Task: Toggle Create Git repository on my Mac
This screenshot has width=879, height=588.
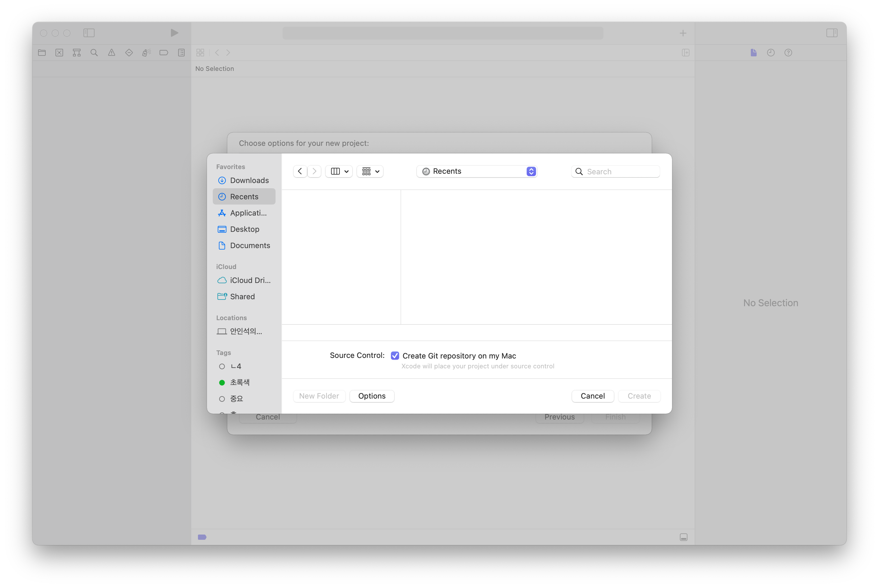Action: 395,356
